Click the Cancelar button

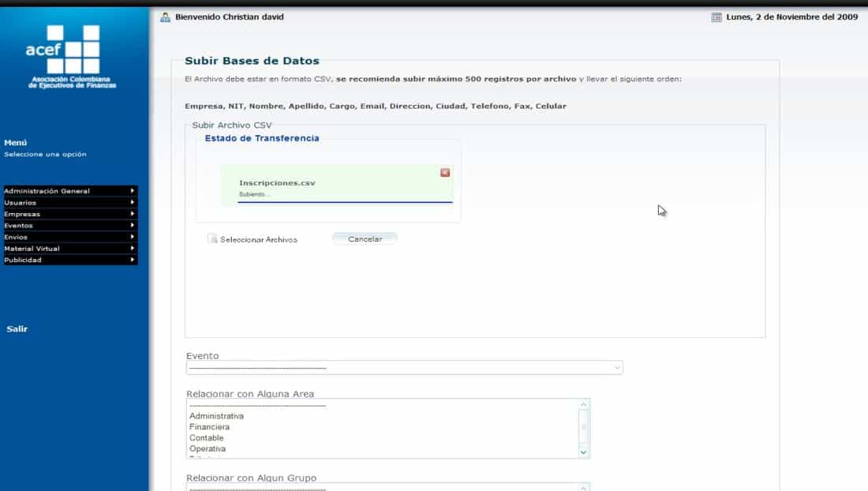click(365, 239)
